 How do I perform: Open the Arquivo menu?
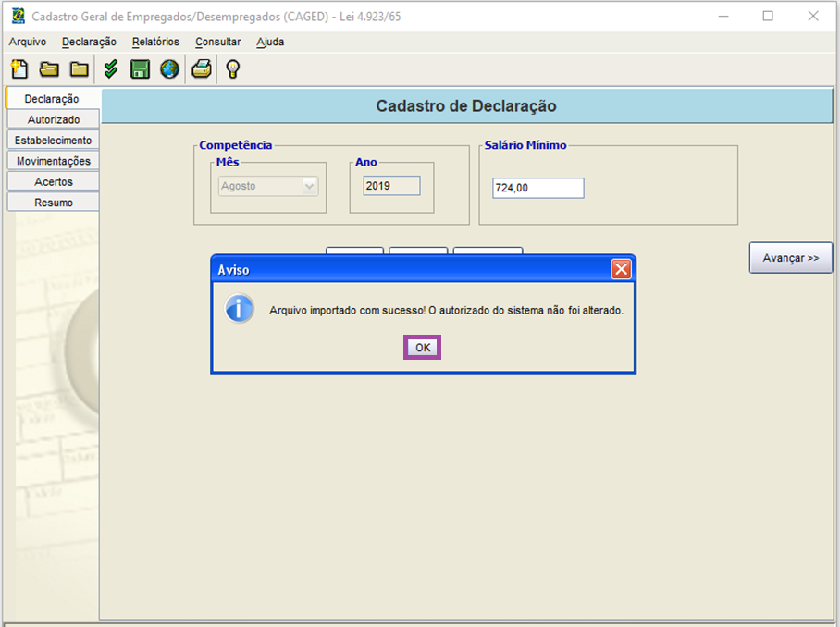click(28, 42)
